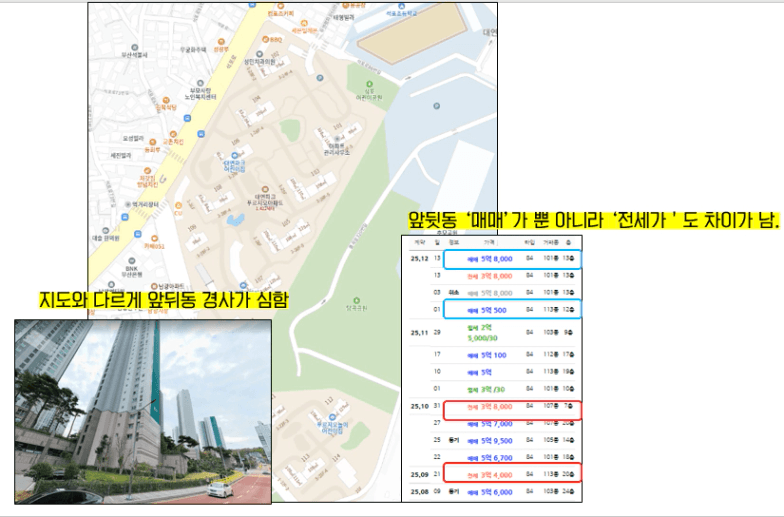Click the 타입 column header

530,242
